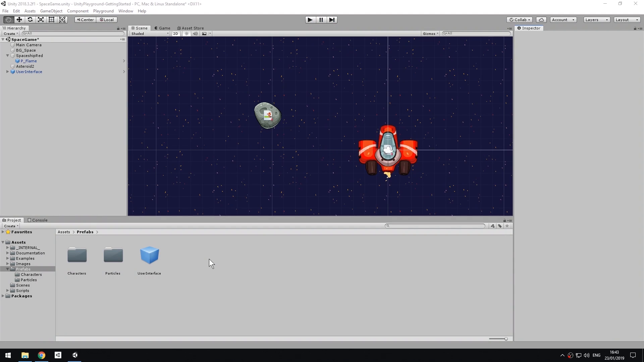Switch to the Console tab
644x362 pixels.
38,220
